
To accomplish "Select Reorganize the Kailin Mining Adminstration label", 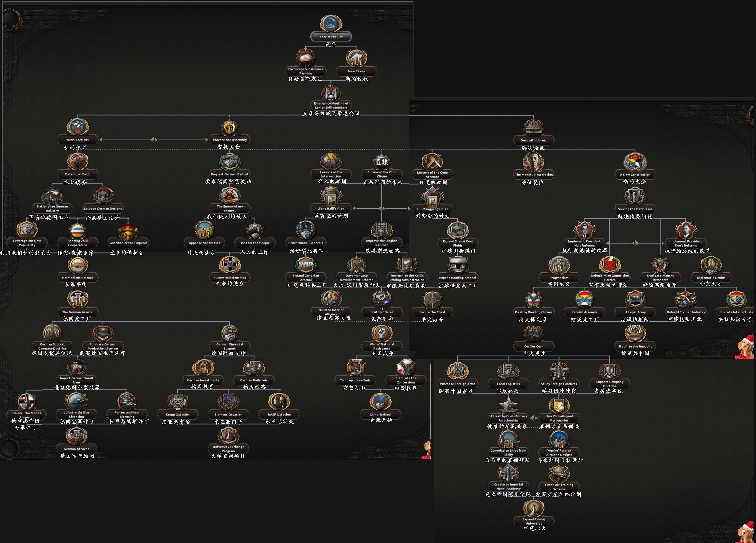I will point(407,278).
